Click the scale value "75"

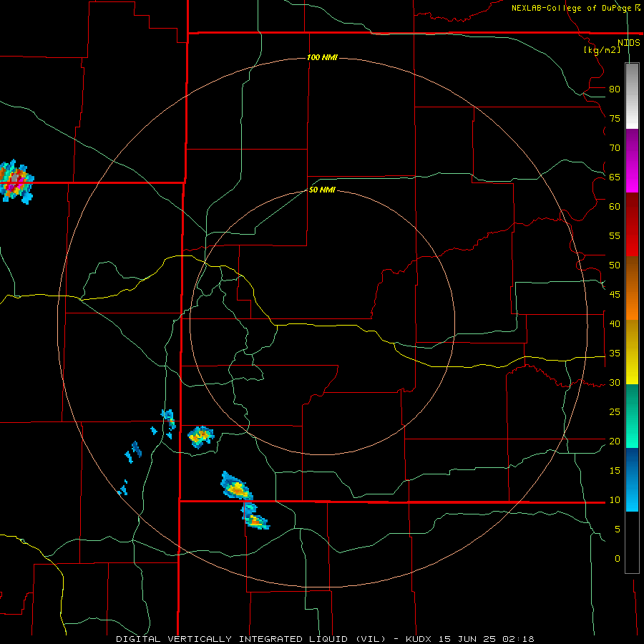[x=615, y=119]
